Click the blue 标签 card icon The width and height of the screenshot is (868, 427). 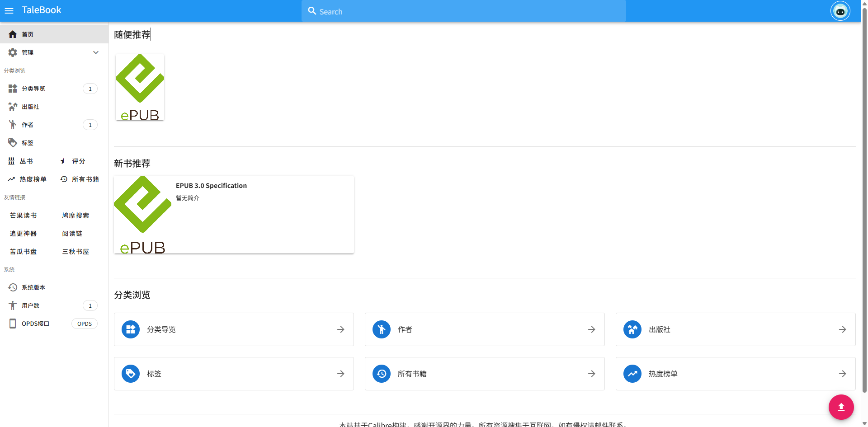click(x=131, y=374)
